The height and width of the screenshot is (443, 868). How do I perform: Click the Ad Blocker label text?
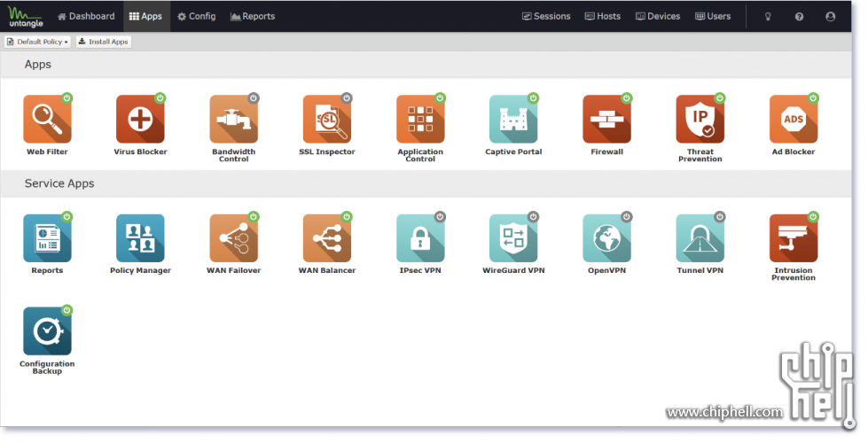pyautogui.click(x=794, y=152)
